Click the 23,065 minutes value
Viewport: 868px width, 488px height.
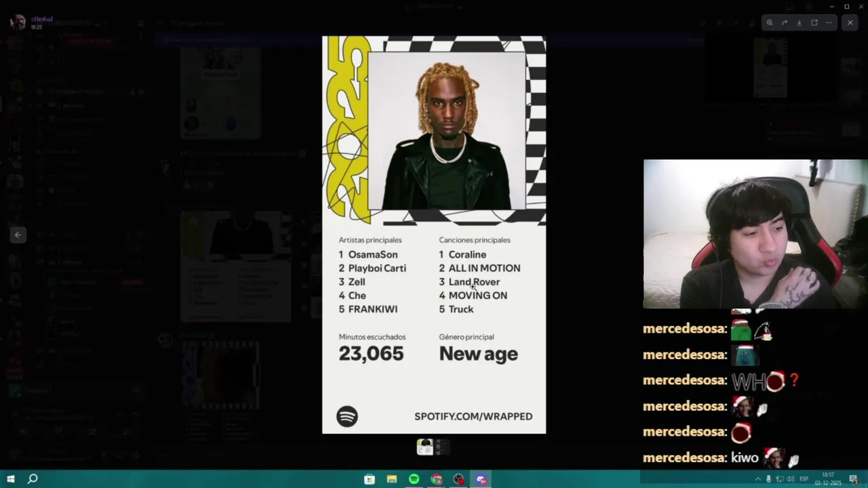pyautogui.click(x=371, y=354)
